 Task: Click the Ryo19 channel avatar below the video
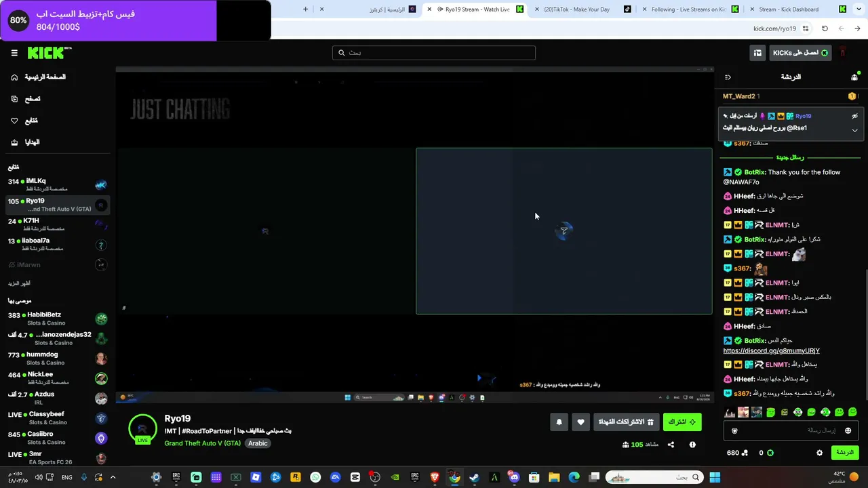pos(142,429)
